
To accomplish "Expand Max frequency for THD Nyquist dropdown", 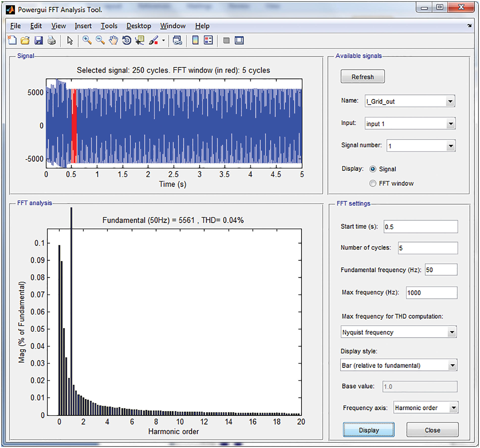I will 452,332.
